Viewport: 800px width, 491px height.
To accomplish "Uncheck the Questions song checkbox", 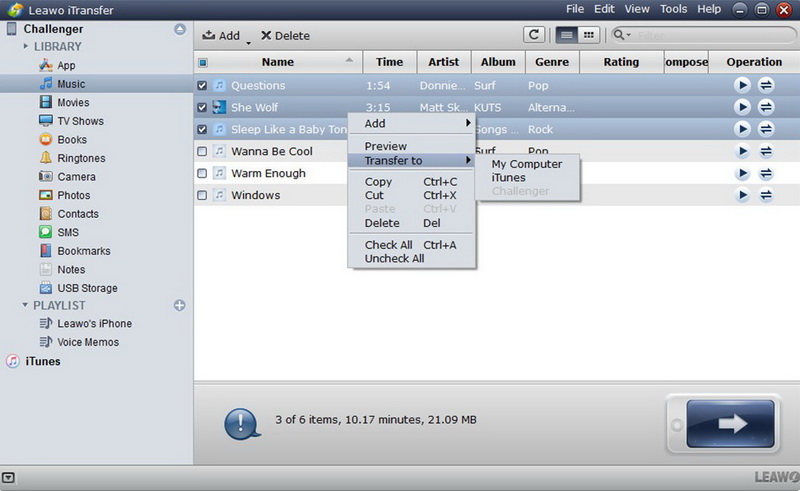I will pos(203,86).
